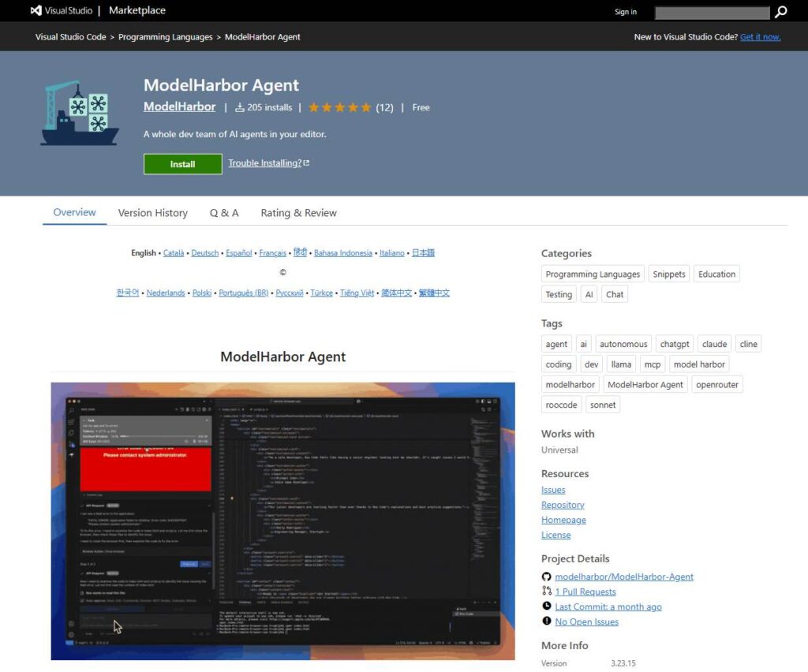Open the Repository resource link

(x=563, y=505)
